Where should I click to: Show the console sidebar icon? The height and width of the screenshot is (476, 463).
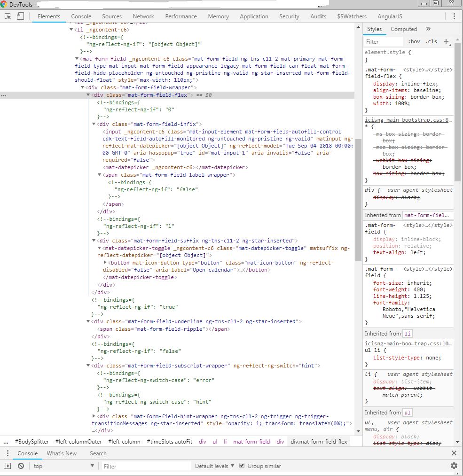[7, 465]
